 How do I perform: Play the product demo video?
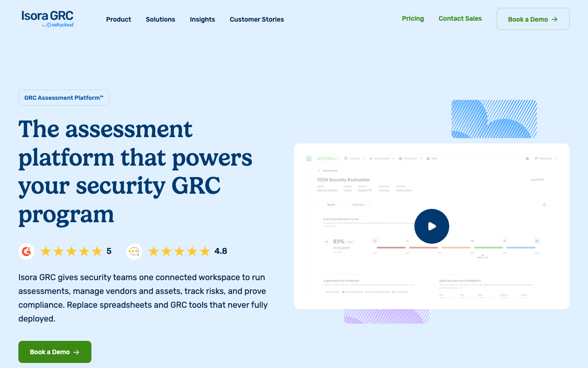[x=432, y=226]
